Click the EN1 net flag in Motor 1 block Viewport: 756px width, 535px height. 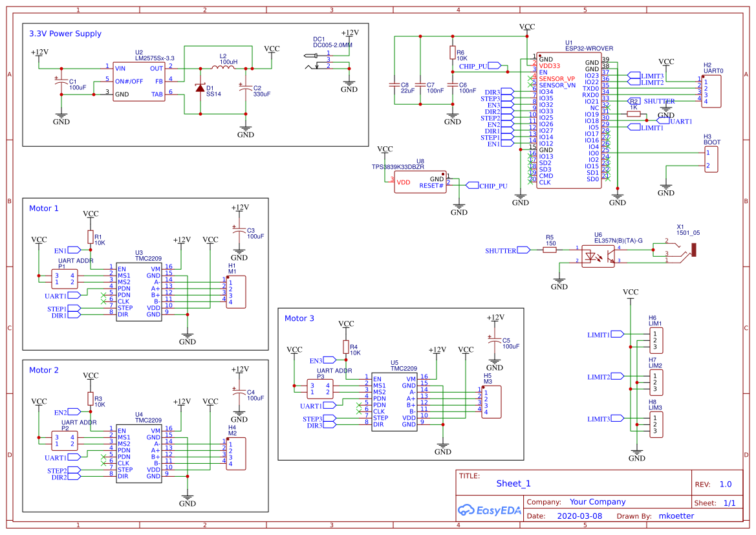(67, 250)
